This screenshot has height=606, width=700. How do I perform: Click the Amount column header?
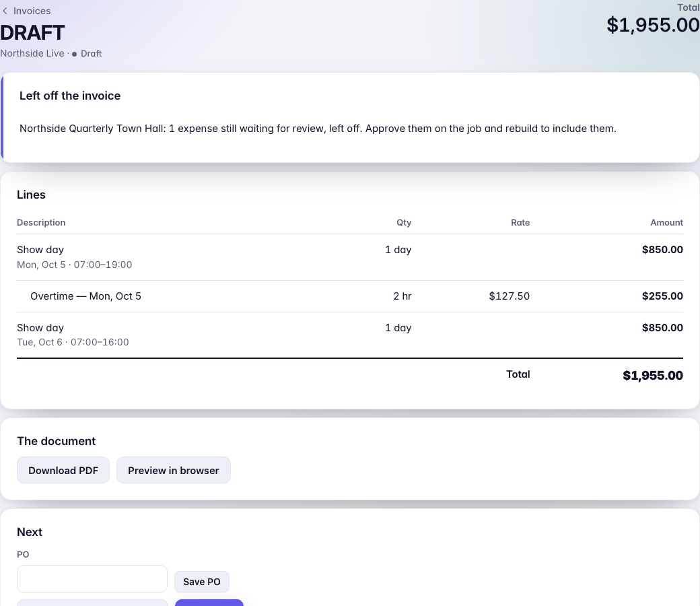[x=666, y=222]
